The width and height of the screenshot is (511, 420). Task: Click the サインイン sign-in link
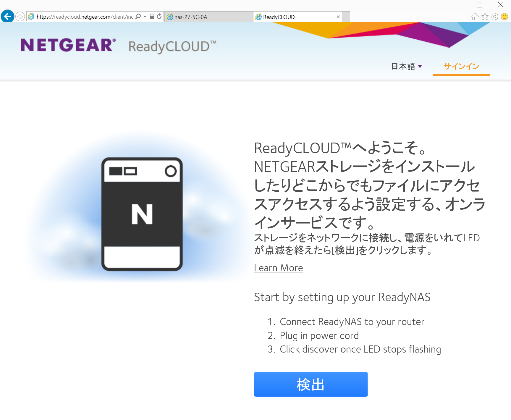pos(461,67)
